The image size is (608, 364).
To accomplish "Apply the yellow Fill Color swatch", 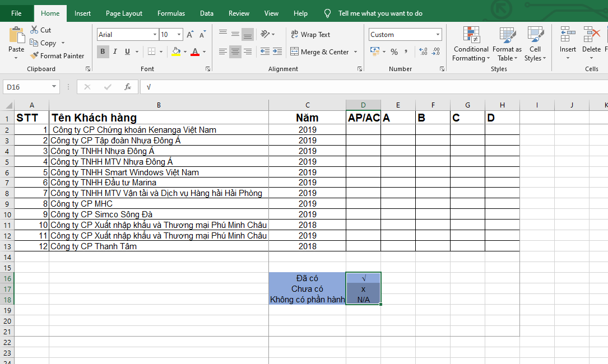I will point(176,52).
